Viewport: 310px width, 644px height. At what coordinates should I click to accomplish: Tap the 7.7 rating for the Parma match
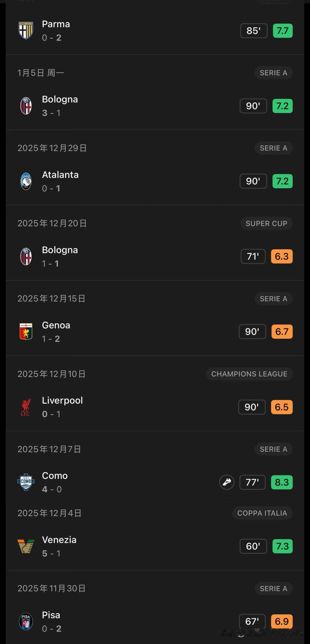(x=283, y=31)
